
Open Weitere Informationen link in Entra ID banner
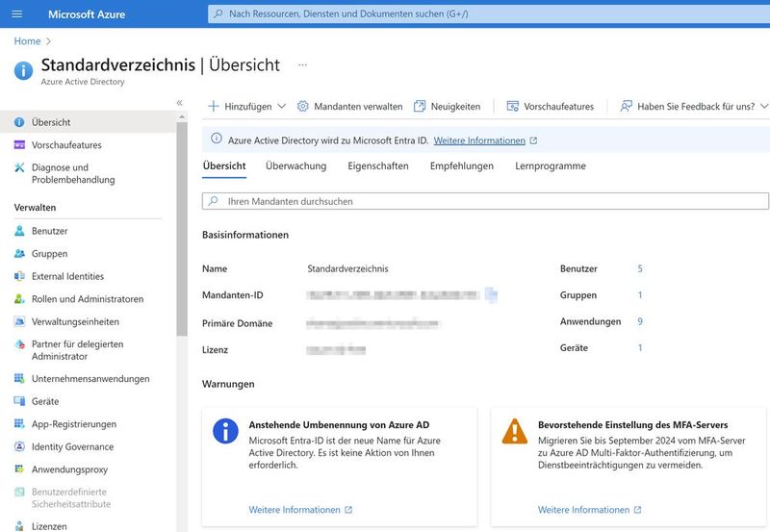coord(479,140)
